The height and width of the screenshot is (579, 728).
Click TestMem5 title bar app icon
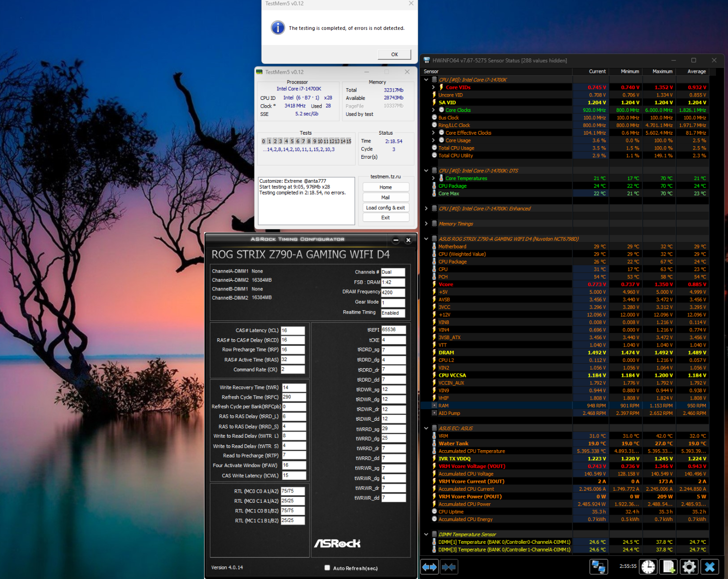[260, 72]
